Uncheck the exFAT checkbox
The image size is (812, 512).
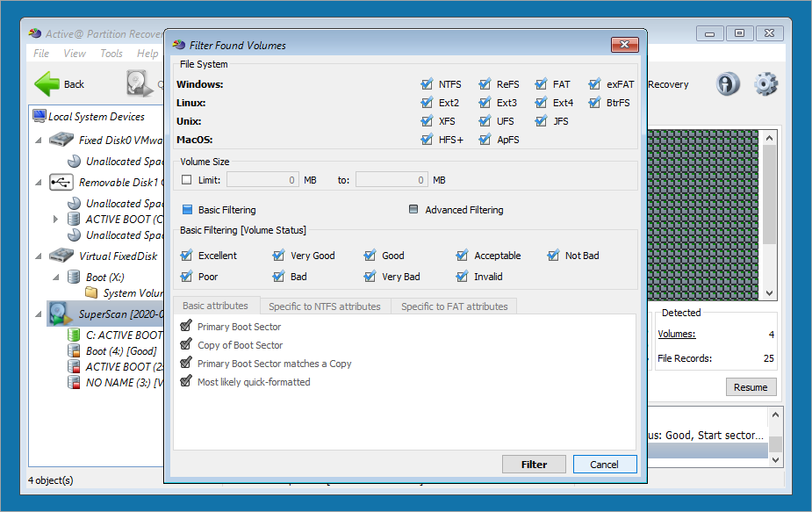(x=594, y=84)
